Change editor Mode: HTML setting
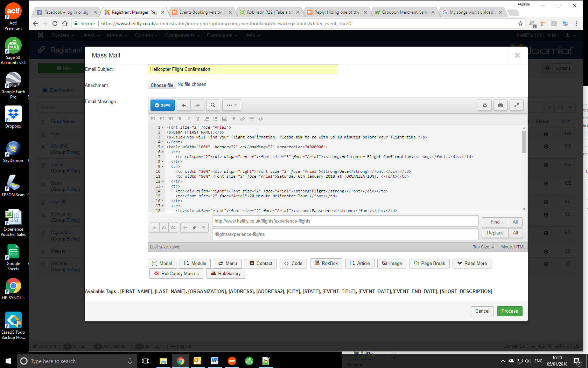This screenshot has height=368, width=588. pyautogui.click(x=513, y=247)
